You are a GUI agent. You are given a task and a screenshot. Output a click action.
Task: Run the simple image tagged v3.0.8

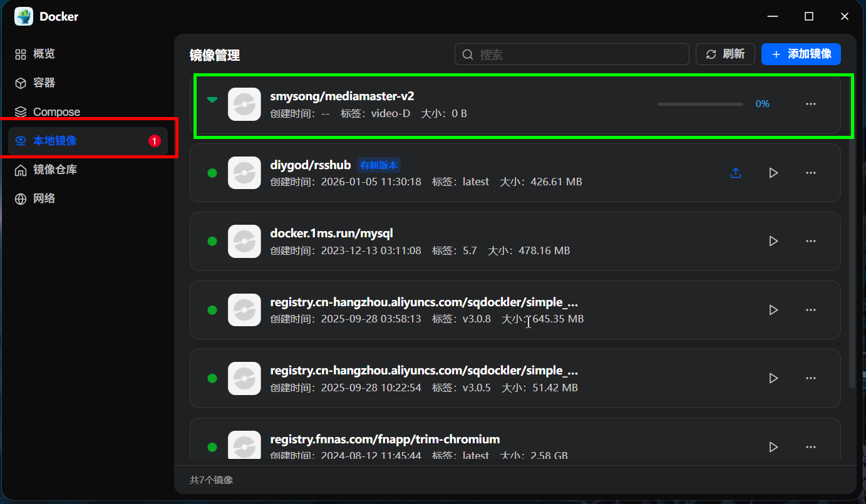773,310
